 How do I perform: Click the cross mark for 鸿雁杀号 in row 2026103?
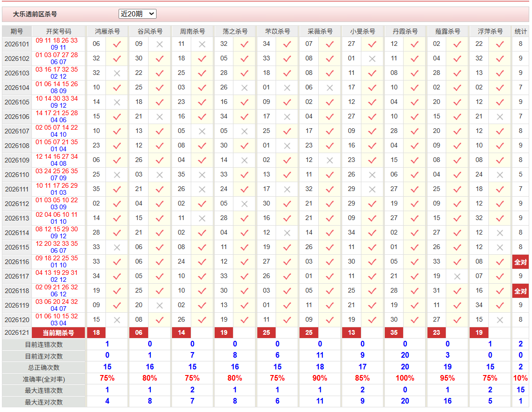[x=117, y=73]
